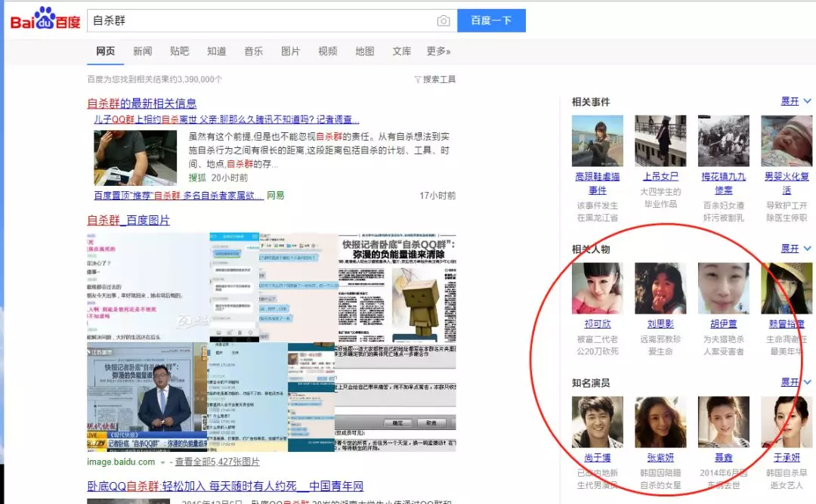Screen dimensions: 816x504
Task: Click the 百度一下 search button
Action: click(492, 20)
